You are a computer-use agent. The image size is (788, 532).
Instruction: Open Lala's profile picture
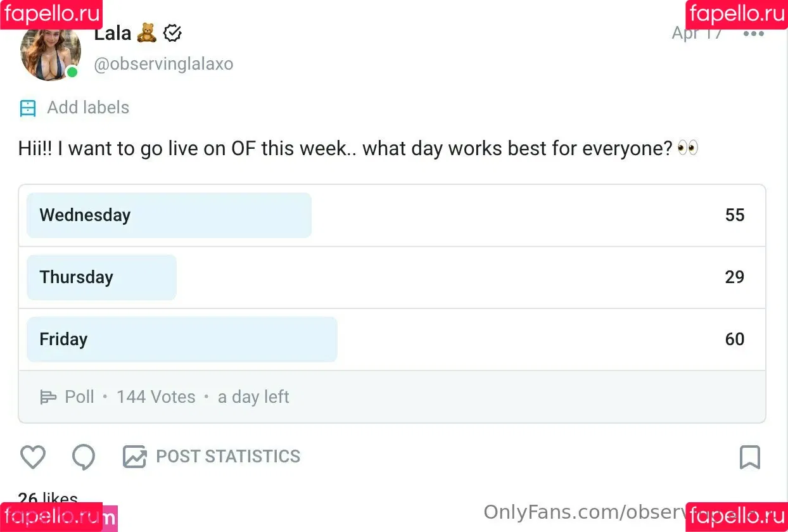point(51,52)
